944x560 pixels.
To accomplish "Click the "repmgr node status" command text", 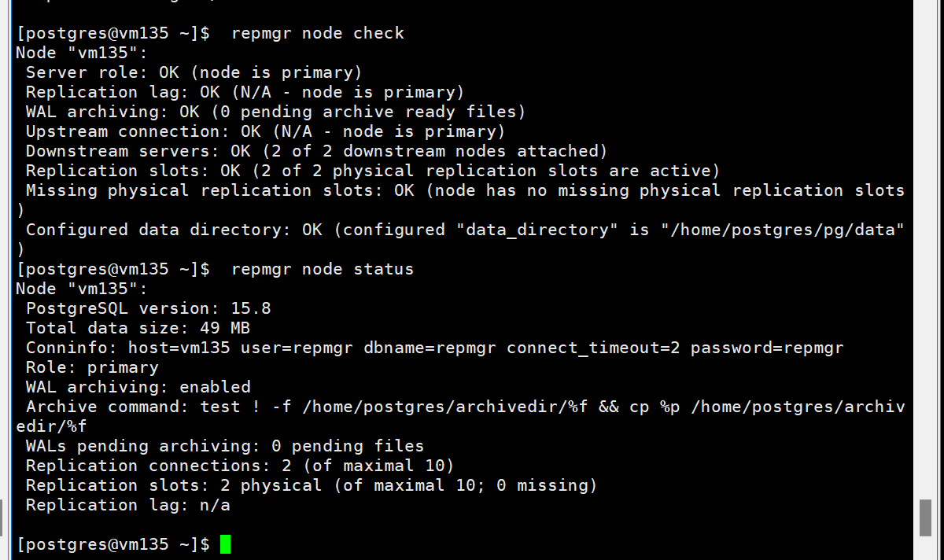I will (322, 269).
